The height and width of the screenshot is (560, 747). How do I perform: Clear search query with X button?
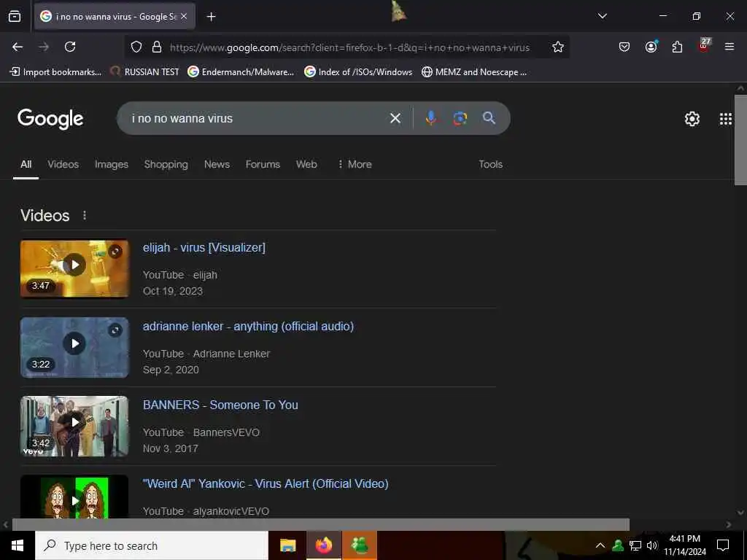tap(395, 118)
